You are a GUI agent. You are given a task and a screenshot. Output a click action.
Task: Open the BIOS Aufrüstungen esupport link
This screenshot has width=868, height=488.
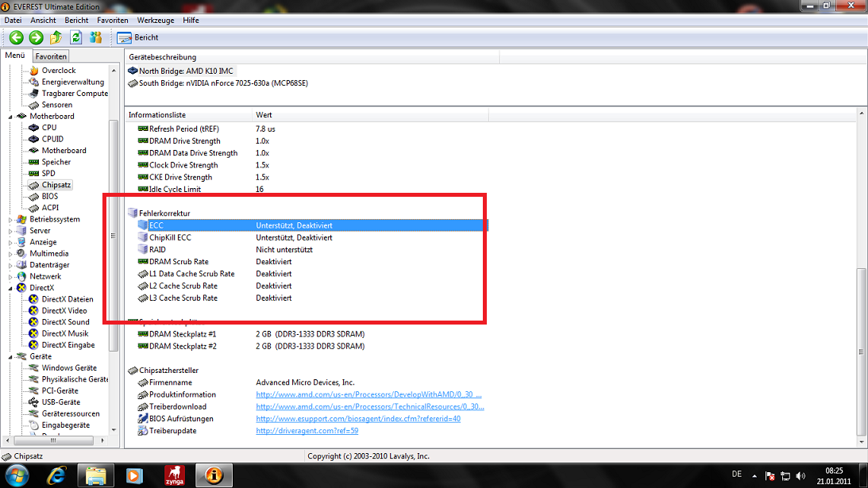[x=358, y=419]
